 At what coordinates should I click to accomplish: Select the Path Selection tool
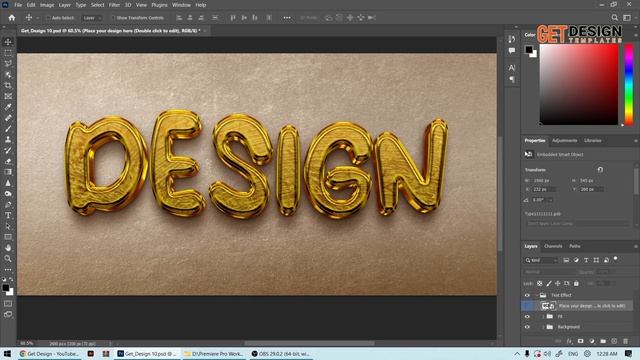click(x=8, y=226)
